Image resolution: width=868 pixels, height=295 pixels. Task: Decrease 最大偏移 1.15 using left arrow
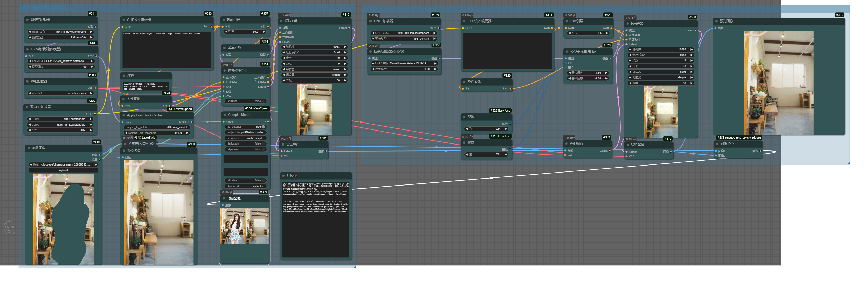pyautogui.click(x=569, y=73)
